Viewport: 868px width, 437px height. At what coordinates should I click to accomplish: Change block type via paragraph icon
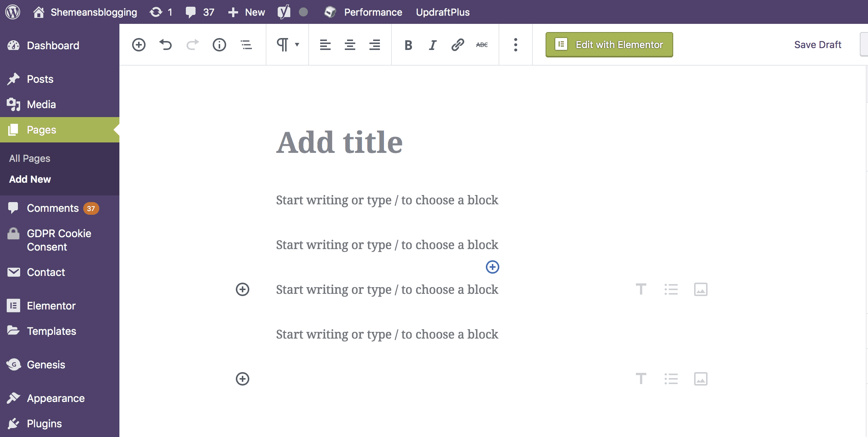(287, 45)
